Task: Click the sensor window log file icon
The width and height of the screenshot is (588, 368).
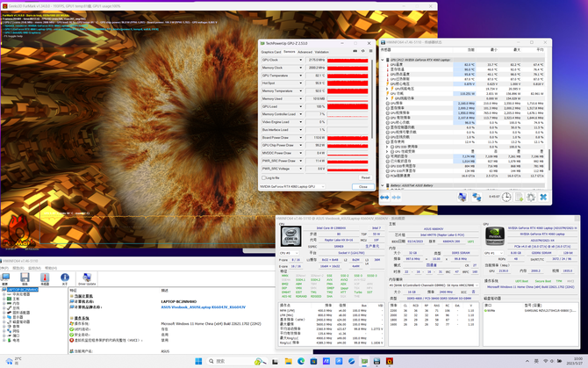Action: tap(519, 197)
